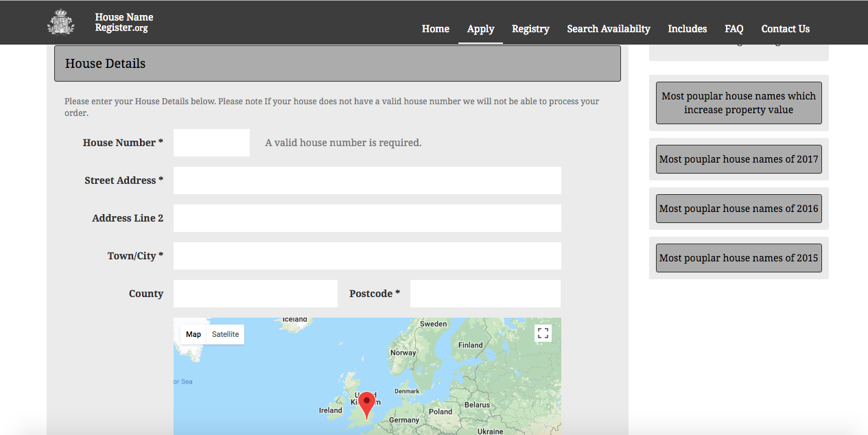Image resolution: width=868 pixels, height=435 pixels.
Task: Open Contact Us in the navigation
Action: (786, 29)
